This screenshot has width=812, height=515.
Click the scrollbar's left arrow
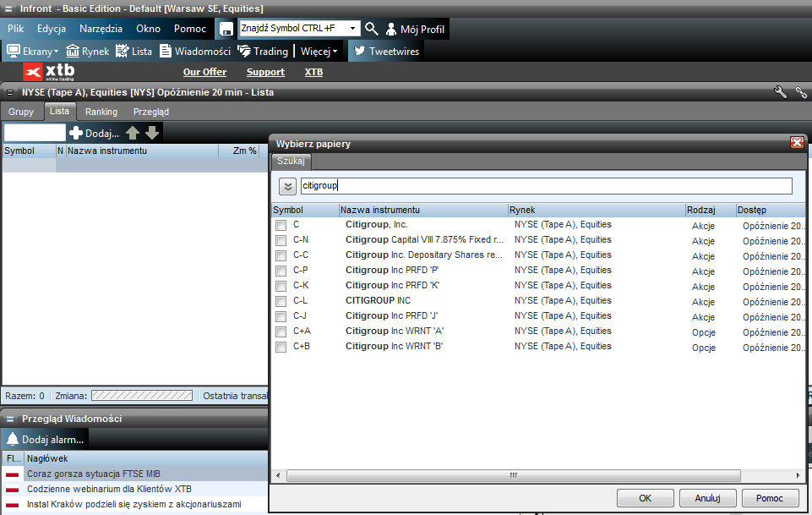278,475
